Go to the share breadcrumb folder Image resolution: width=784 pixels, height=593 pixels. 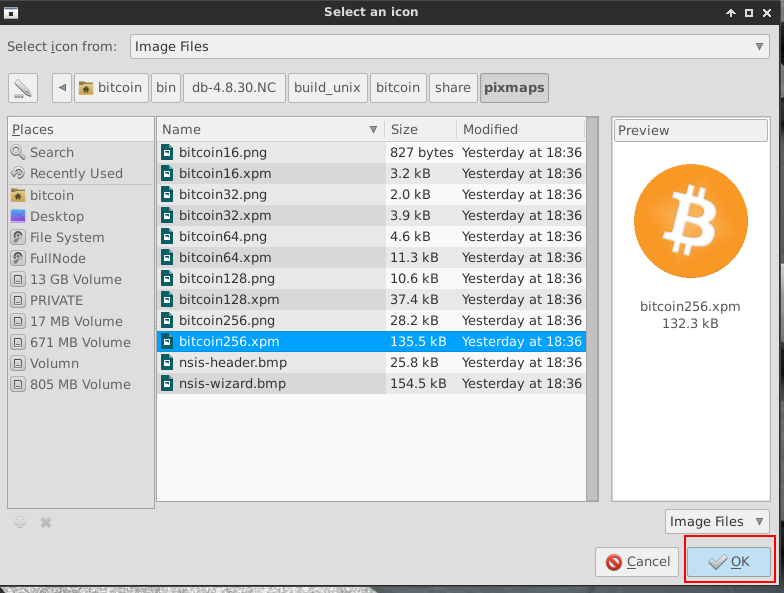(452, 88)
